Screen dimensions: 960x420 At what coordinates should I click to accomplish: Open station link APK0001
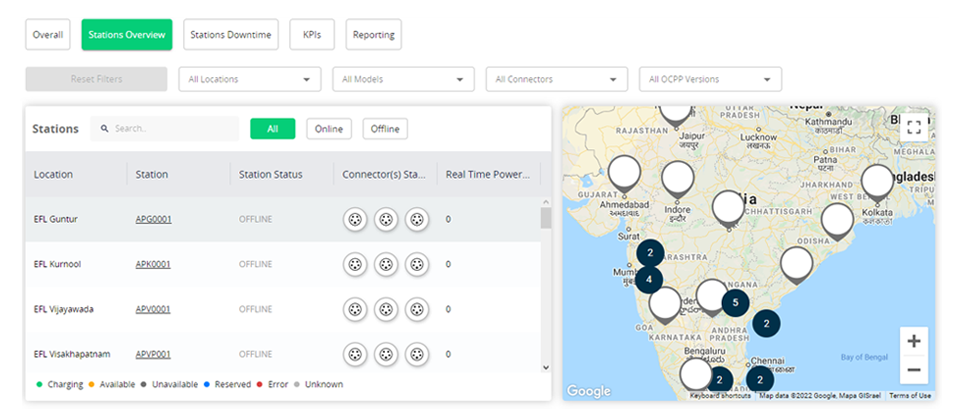point(153,264)
